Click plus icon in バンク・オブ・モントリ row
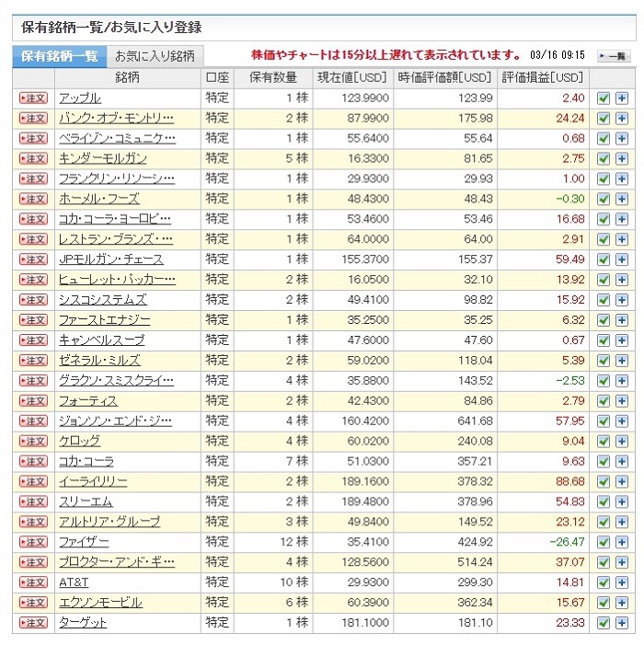Screen dimensions: 644x645 [x=622, y=119]
